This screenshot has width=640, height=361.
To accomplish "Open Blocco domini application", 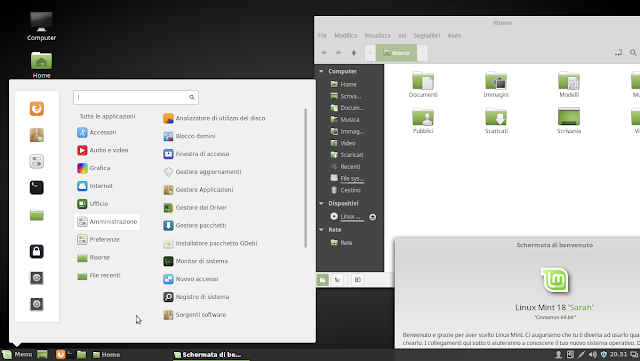I will click(x=189, y=136).
